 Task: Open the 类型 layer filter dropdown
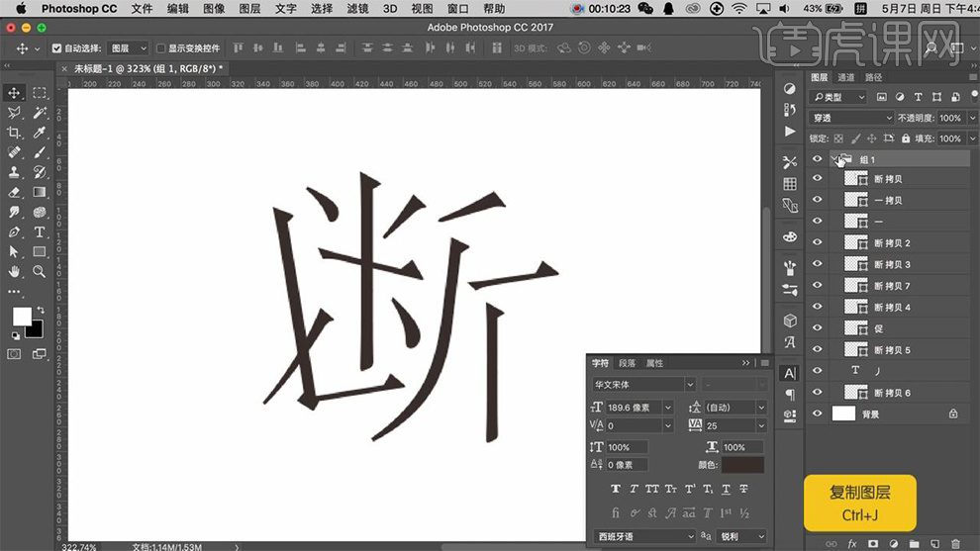coord(838,97)
